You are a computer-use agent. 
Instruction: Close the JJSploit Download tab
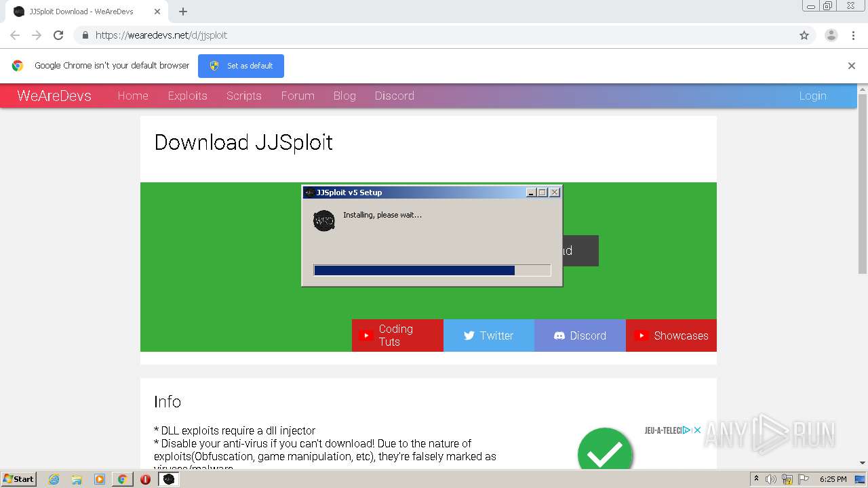pos(157,12)
